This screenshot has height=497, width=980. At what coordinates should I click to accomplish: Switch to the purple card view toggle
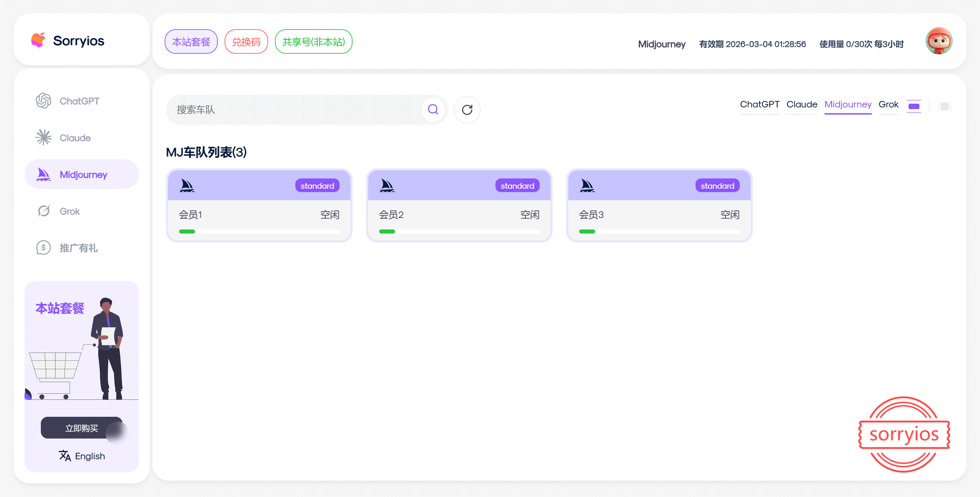pyautogui.click(x=914, y=106)
